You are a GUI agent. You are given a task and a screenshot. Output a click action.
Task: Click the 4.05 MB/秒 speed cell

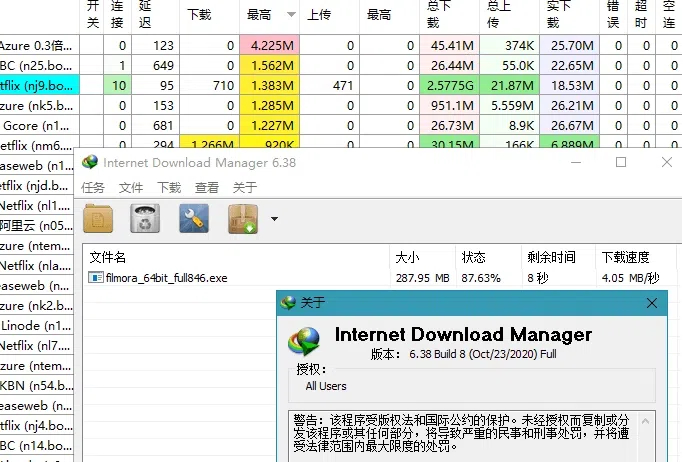[x=630, y=278]
